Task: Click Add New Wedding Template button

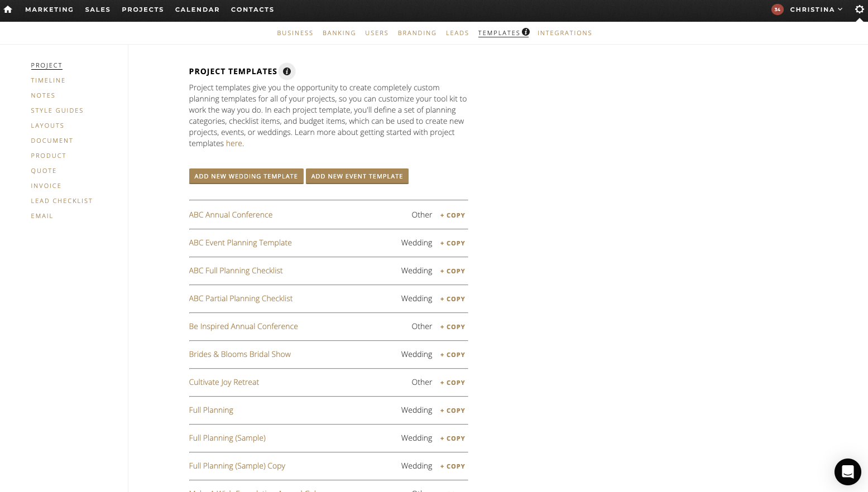Action: click(246, 176)
